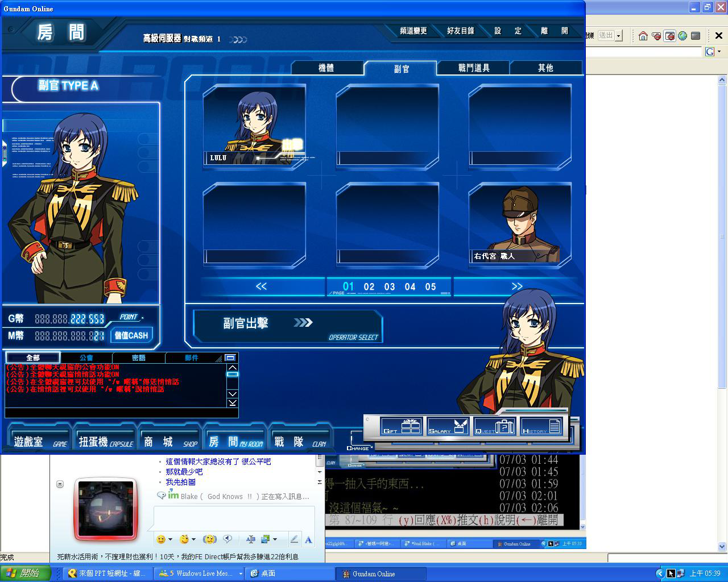Expand the 送出 dropdown arrow in browser
The height and width of the screenshot is (582, 728).
pos(619,36)
